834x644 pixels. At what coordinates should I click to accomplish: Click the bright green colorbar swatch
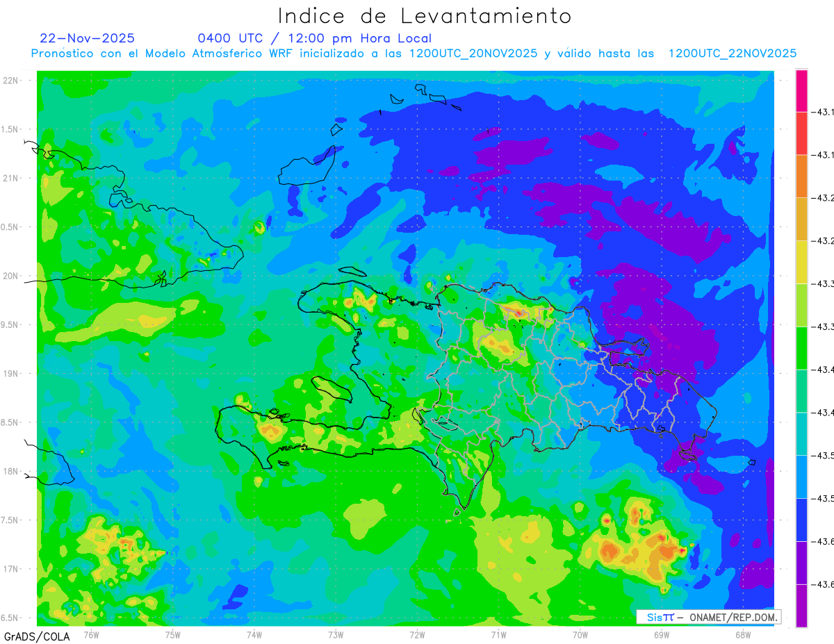[801, 348]
